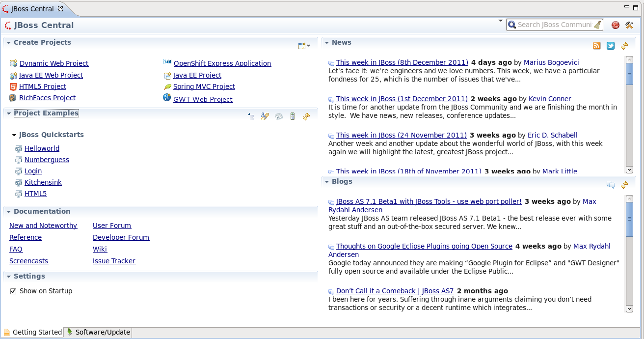Image resolution: width=644 pixels, height=339 pixels.
Task: Collapse the Documentation section
Action: (9, 212)
